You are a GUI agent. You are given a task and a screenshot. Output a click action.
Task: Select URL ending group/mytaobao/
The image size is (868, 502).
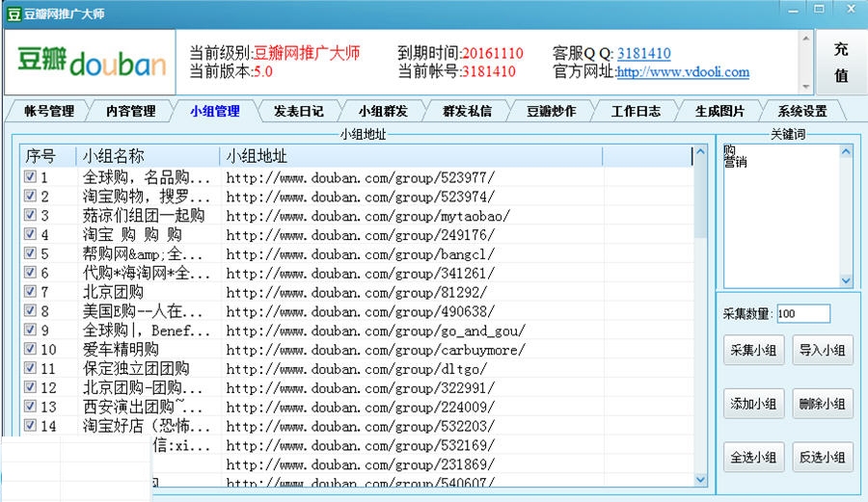tap(368, 216)
